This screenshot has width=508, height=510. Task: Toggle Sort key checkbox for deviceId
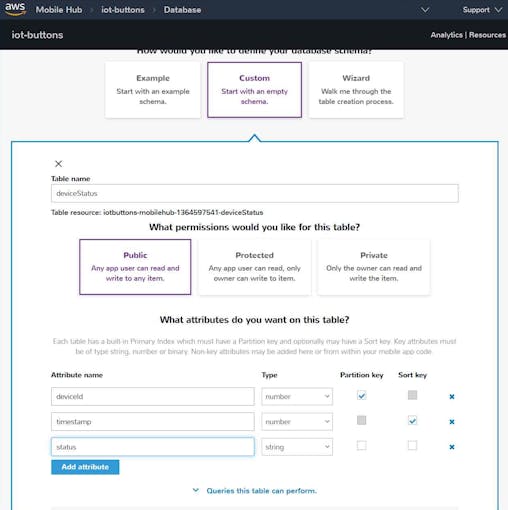point(412,395)
